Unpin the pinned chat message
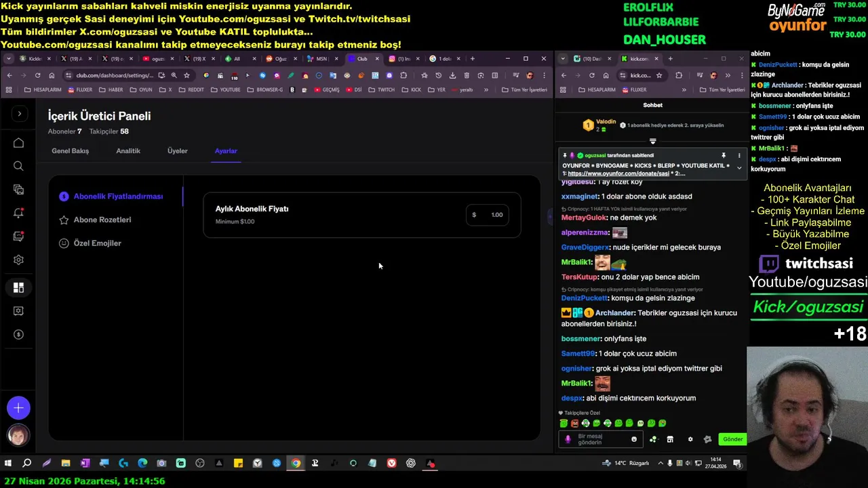Screen dimensions: 868x488 724,155
